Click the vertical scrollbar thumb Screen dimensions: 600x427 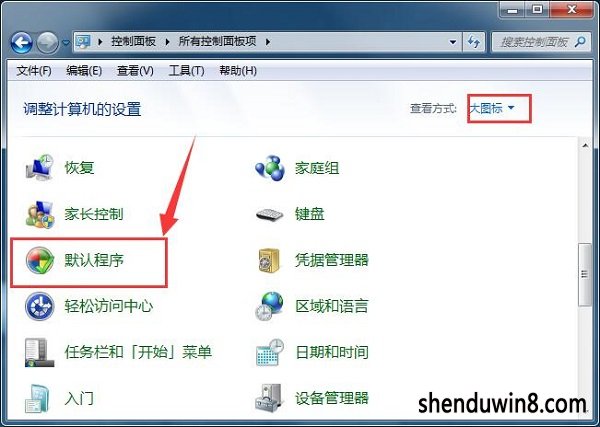coord(584,274)
